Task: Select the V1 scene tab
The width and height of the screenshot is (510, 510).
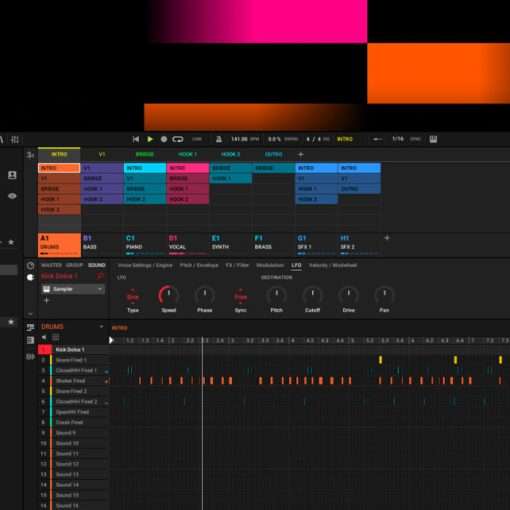Action: 102,154
